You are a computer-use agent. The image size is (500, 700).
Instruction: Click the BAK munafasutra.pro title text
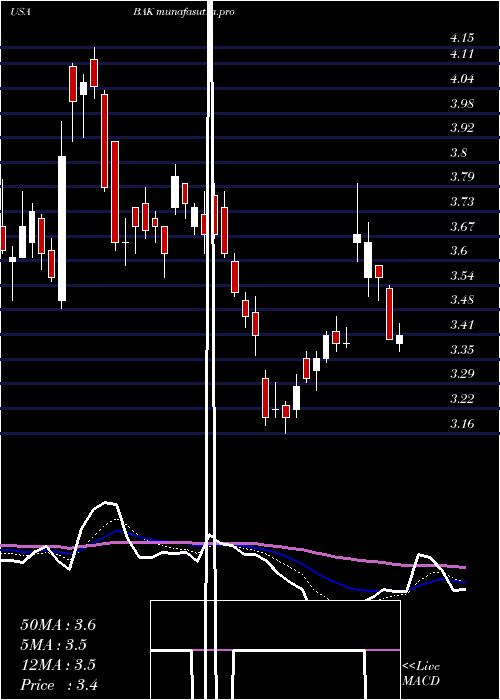pos(183,12)
